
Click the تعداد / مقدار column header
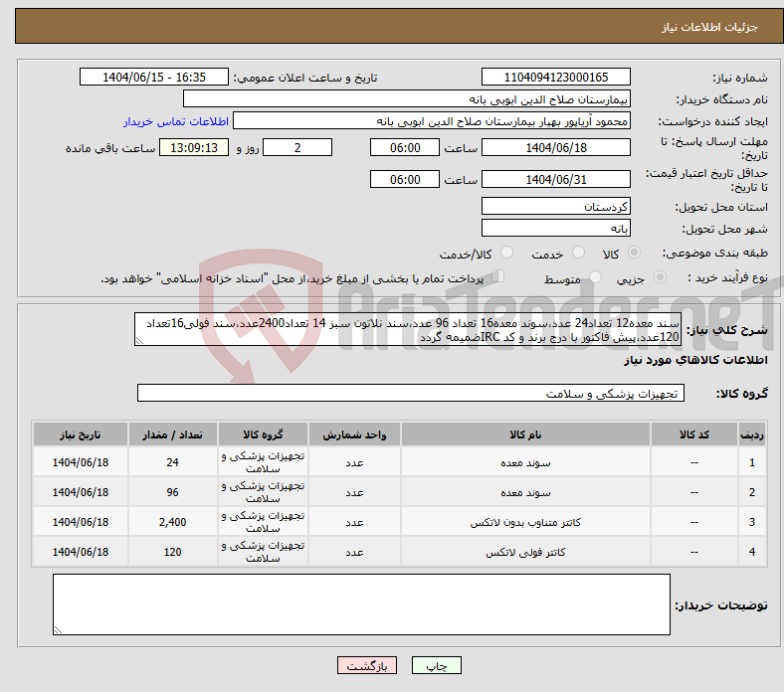(x=172, y=435)
